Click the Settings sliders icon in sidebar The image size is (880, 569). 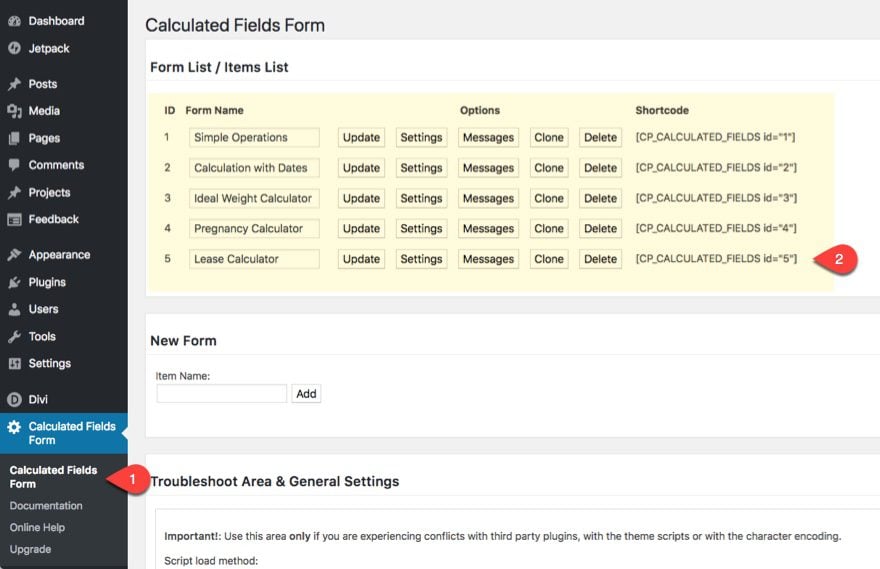pyautogui.click(x=14, y=364)
